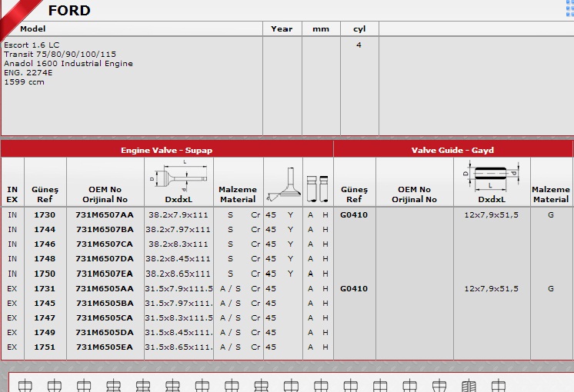Click Güneş ref 1745
This screenshot has height=392, width=574.
(45, 304)
